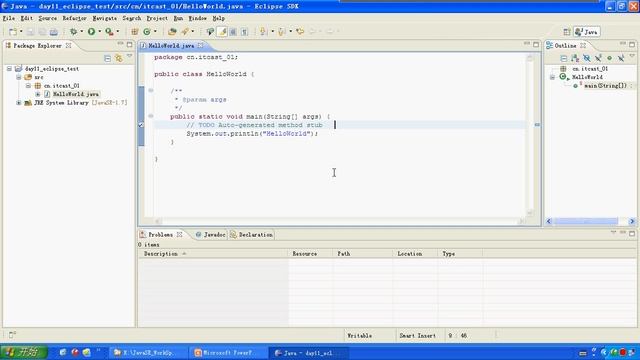This screenshot has width=640, height=360.
Task: Toggle Show Whitespace Characters in toolbar
Action: point(244,31)
